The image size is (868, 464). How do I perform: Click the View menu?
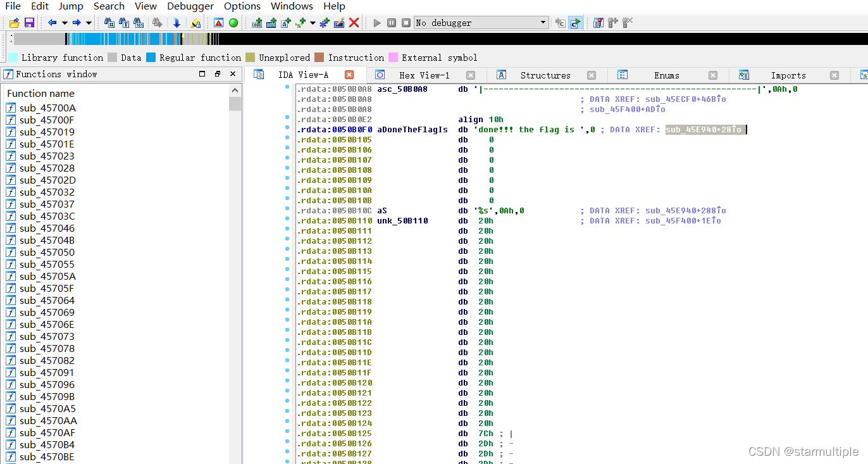146,6
